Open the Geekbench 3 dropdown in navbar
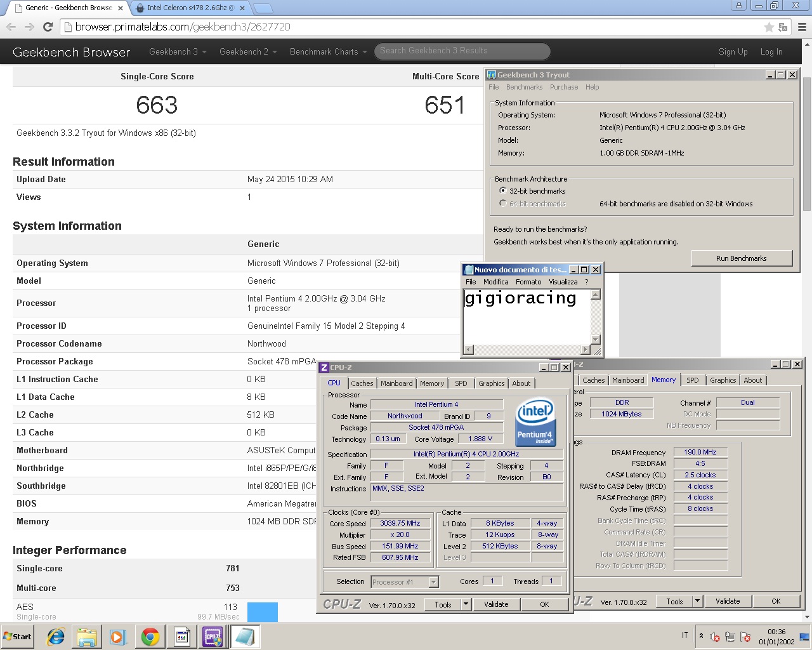Screen dimensions: 812x650 tap(178, 51)
